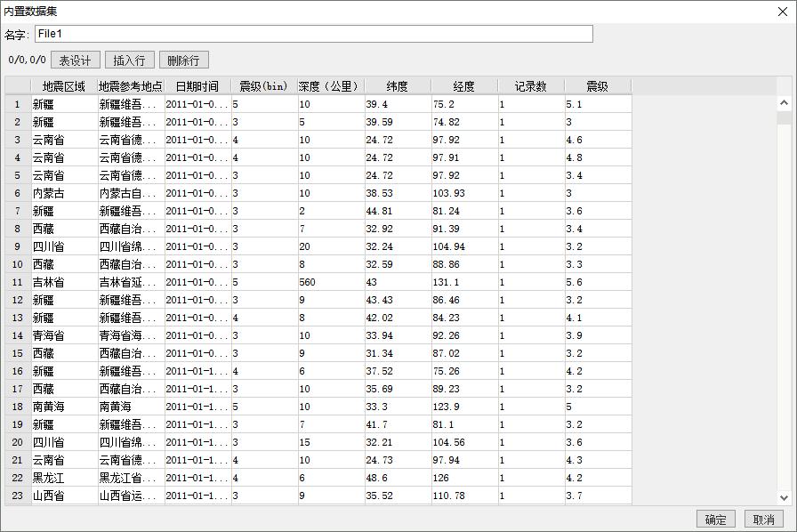Cancel the dialog with 取消
The height and width of the screenshot is (532, 797).
[x=763, y=520]
